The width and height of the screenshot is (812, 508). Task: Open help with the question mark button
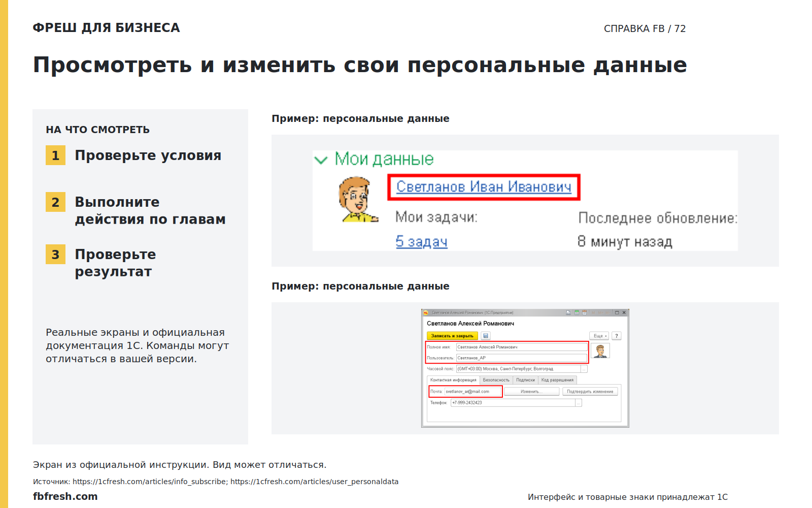click(x=617, y=336)
